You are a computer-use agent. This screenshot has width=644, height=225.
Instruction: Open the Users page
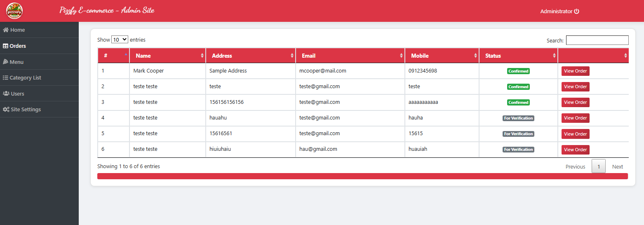pos(39,94)
